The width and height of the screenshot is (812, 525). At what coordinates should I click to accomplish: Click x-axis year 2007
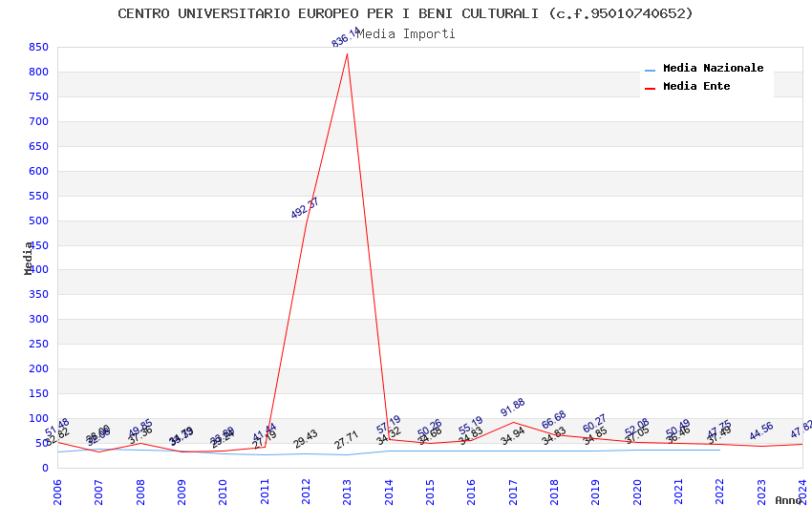point(99,492)
